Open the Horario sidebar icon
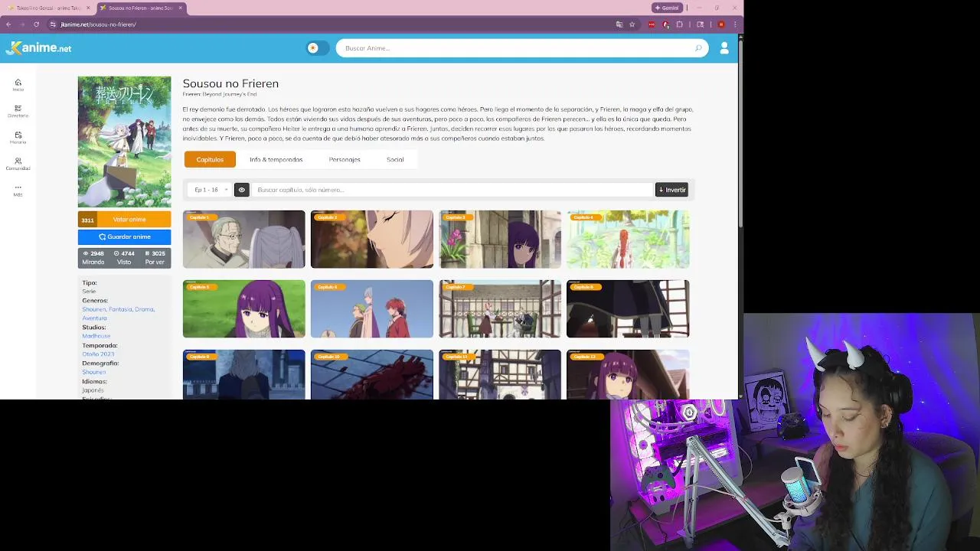This screenshot has height=551, width=980. [x=18, y=137]
